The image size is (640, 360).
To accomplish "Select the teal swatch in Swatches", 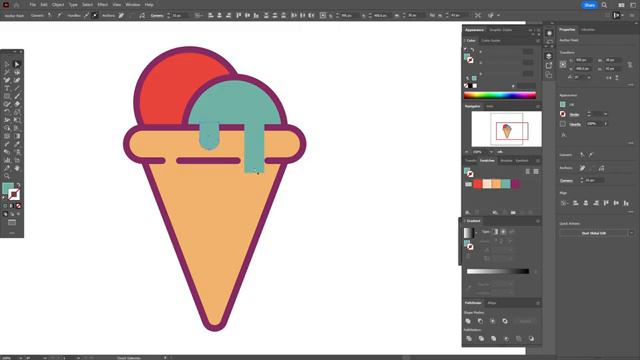I will [x=506, y=184].
